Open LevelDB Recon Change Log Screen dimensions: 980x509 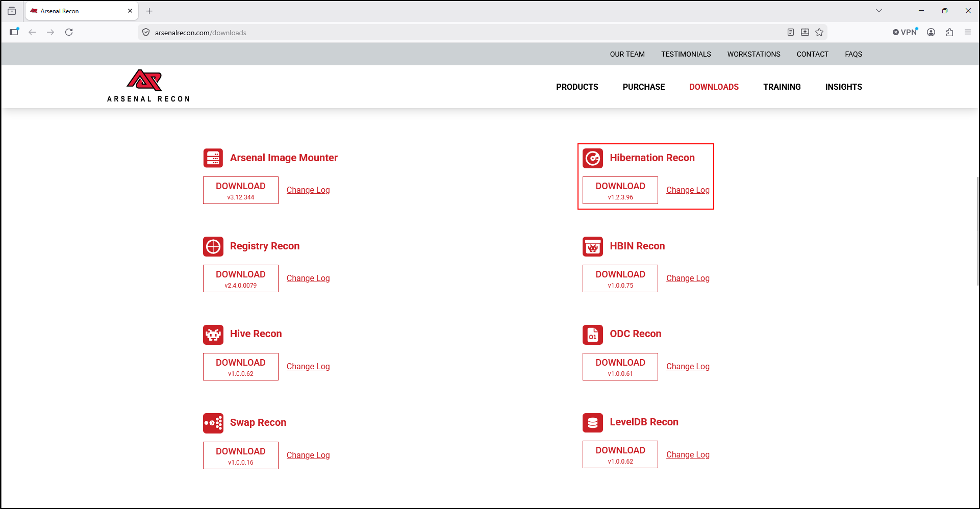[x=688, y=454]
